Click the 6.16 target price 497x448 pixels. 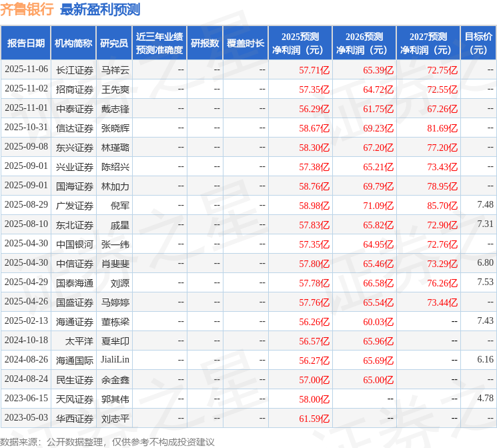(485, 359)
